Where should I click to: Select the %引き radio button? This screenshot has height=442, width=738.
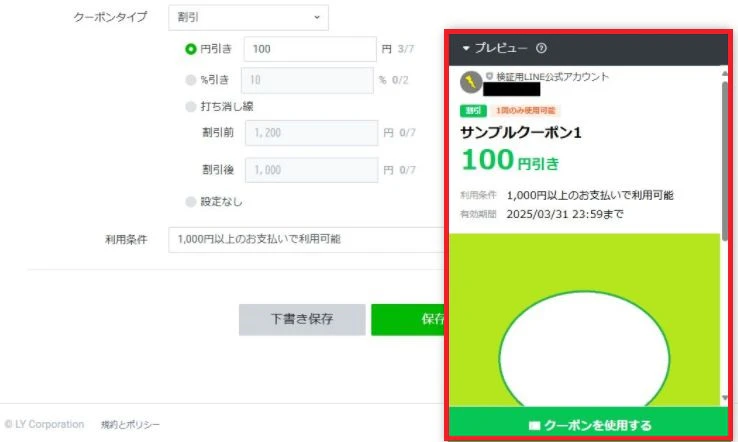pyautogui.click(x=191, y=80)
